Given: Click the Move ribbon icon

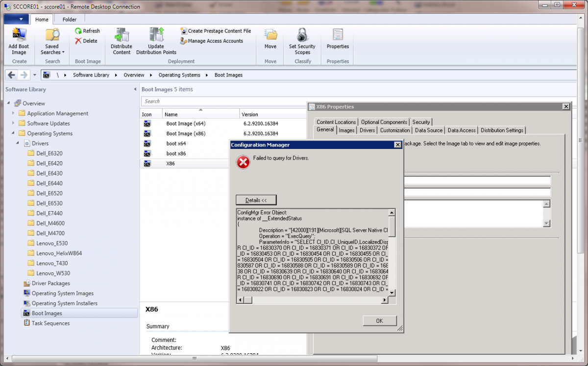Looking at the screenshot, I should click(270, 35).
